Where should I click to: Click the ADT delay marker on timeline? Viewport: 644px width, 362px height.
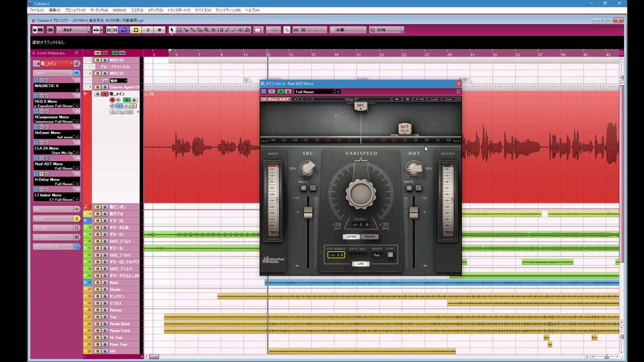[405, 129]
